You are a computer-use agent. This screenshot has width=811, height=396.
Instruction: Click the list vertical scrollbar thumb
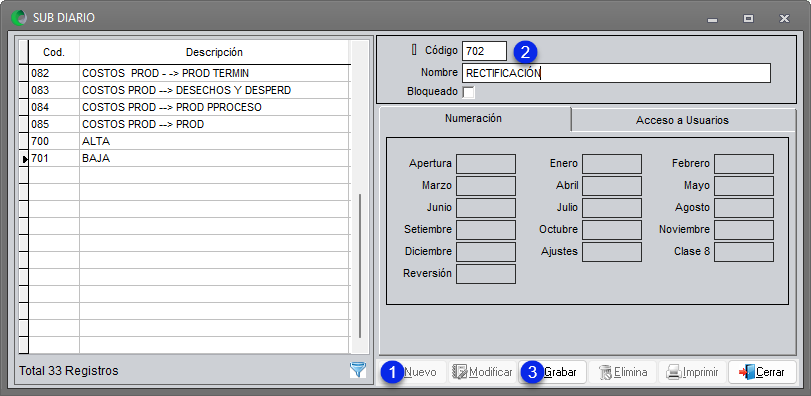coord(359,266)
